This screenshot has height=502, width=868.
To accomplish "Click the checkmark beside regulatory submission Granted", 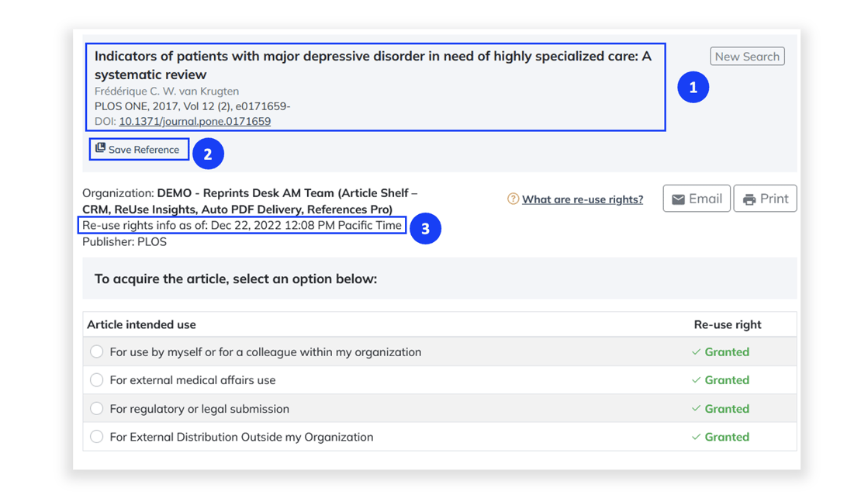I will 697,408.
